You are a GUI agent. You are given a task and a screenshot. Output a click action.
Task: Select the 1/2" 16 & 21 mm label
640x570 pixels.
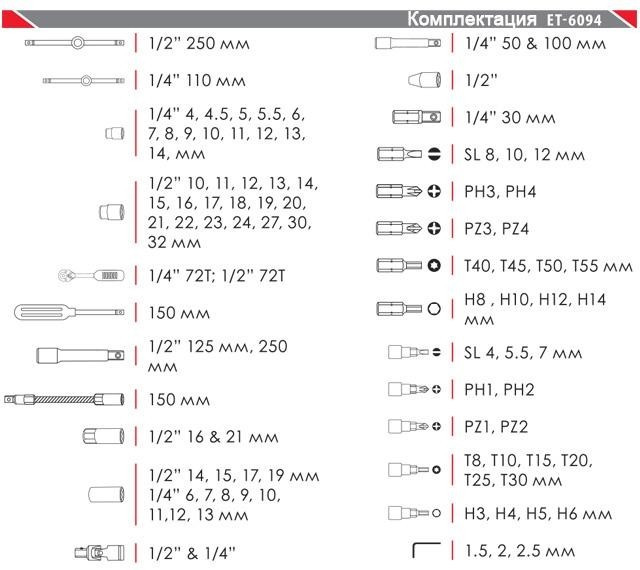(212, 437)
